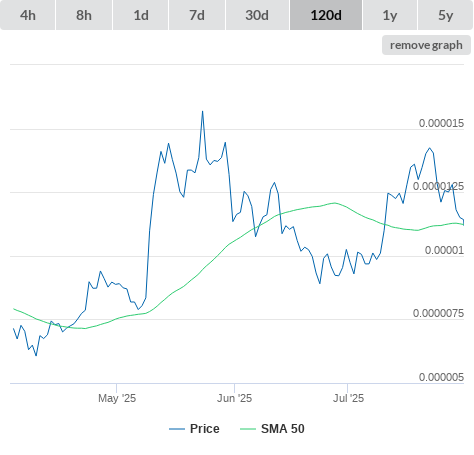Choose the 1d range tab

point(141,15)
